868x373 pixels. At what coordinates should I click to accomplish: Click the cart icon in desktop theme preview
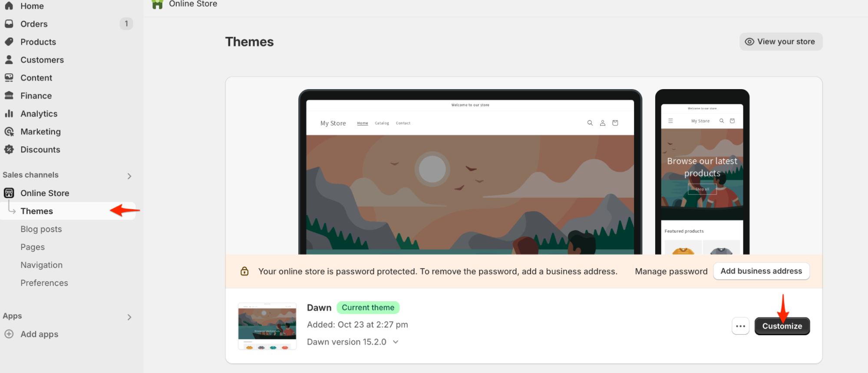coord(615,123)
